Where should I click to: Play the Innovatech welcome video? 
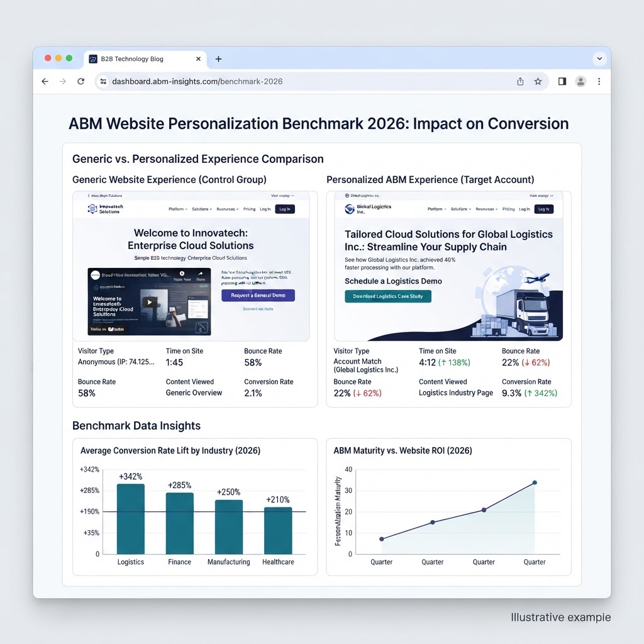150,303
